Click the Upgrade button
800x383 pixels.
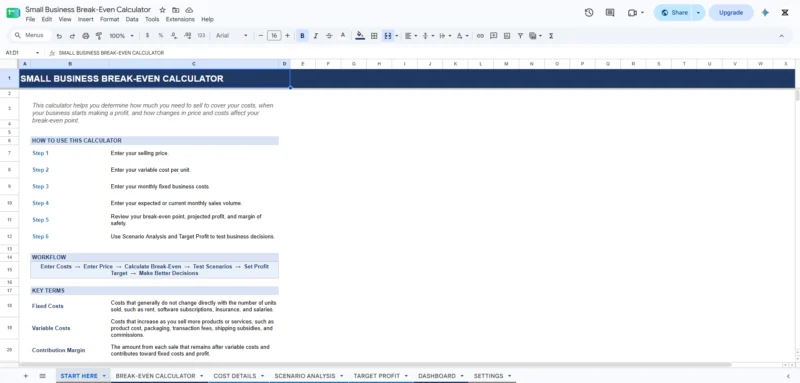point(731,13)
